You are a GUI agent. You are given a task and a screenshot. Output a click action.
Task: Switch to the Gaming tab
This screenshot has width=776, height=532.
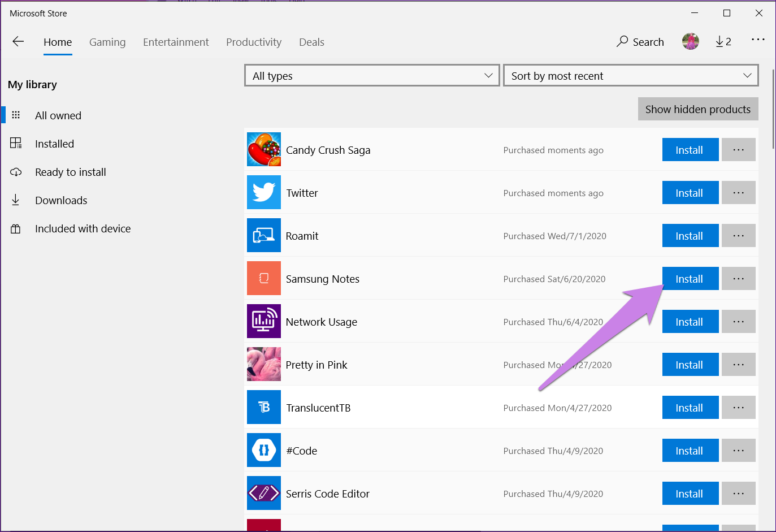tap(107, 42)
